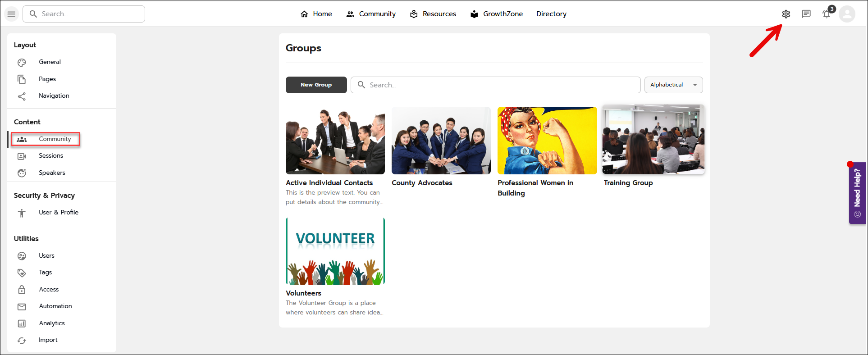
Task: Click the Groups search field
Action: [496, 85]
